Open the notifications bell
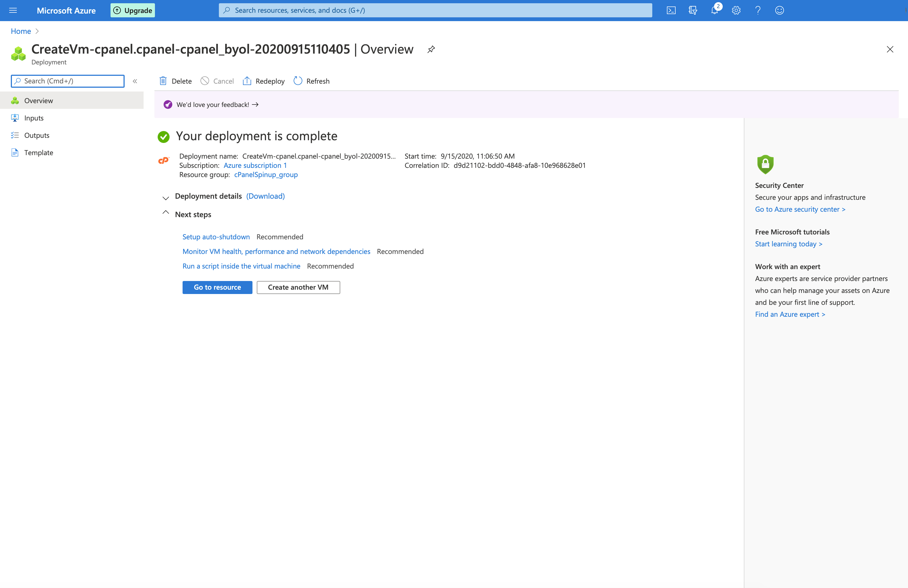This screenshot has width=908, height=588. [715, 10]
